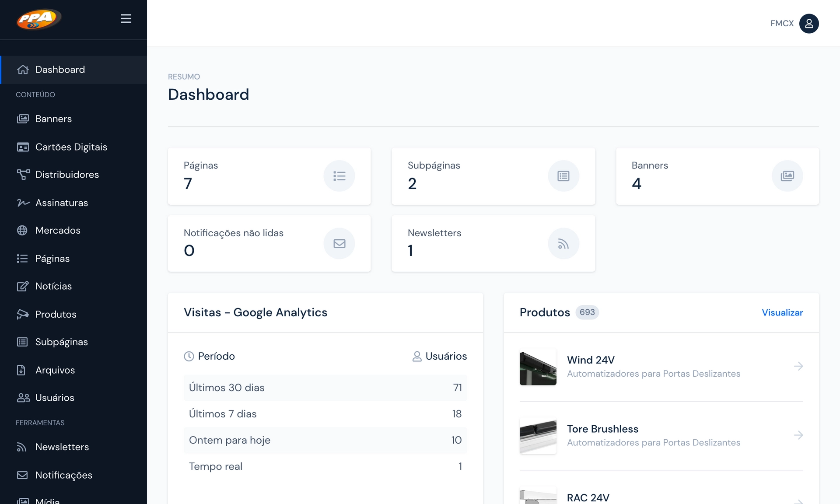
Task: Open Wind 24V product arrow
Action: pos(798,366)
